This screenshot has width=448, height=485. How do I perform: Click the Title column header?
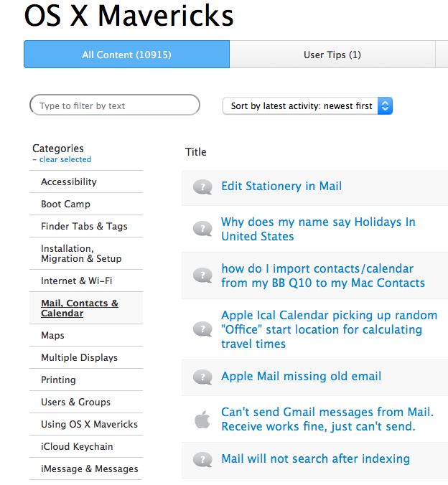tap(196, 152)
